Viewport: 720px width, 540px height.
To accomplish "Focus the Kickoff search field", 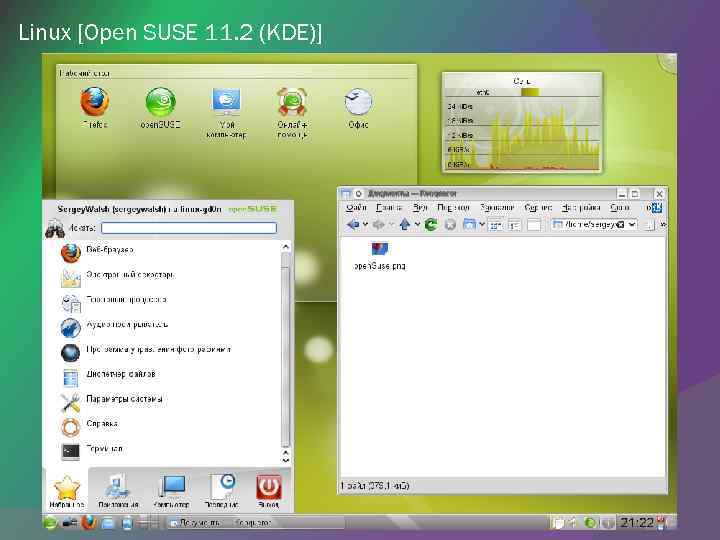I will tap(189, 228).
